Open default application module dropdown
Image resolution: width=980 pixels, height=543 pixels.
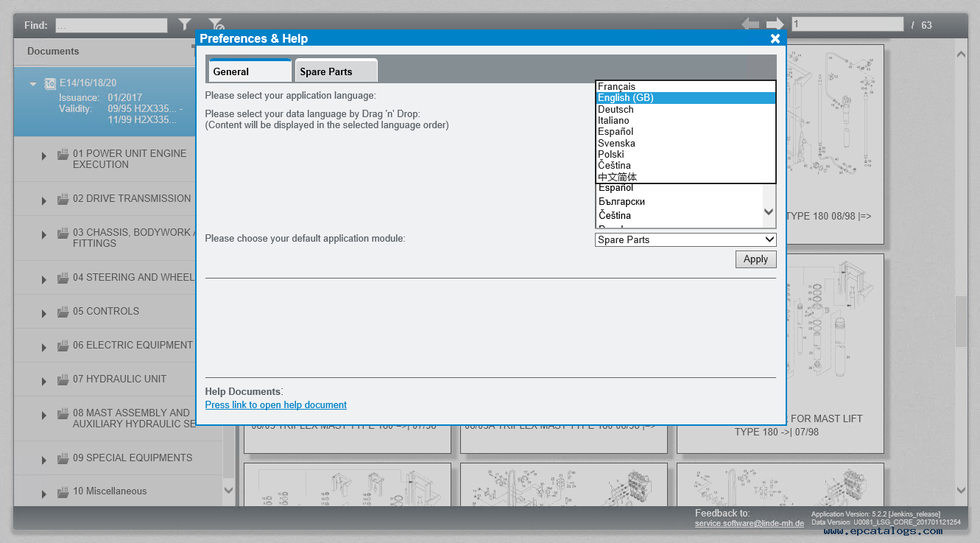(685, 239)
